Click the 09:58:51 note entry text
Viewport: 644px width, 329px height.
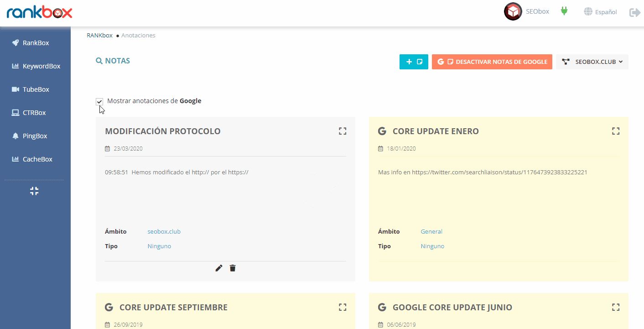pos(177,172)
